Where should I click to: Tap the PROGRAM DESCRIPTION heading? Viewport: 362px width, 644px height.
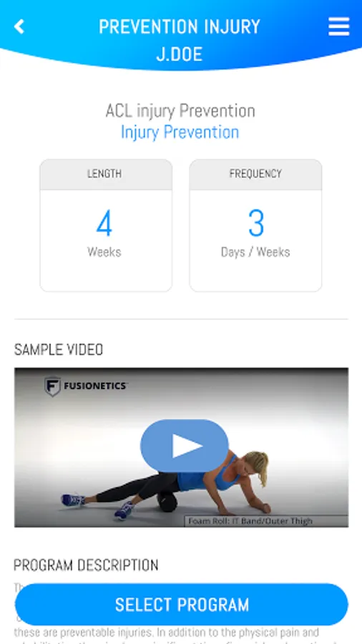click(x=86, y=565)
